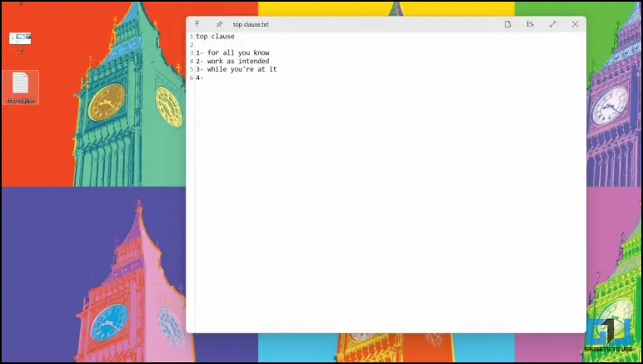Click the list-lines icon in the preview toolbar

tap(531, 24)
